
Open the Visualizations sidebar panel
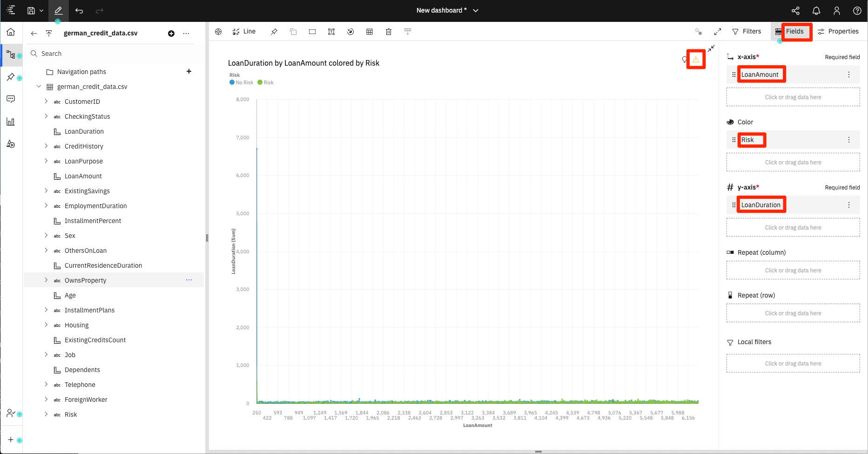[11, 122]
